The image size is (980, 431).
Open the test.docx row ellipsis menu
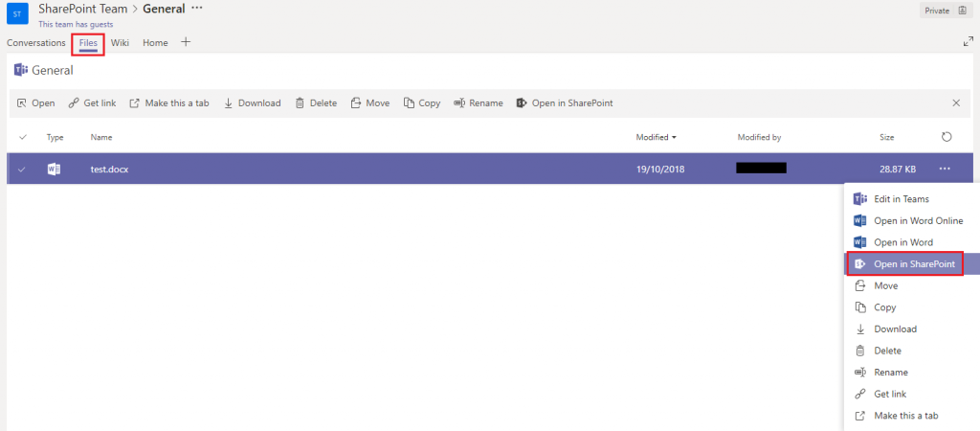(944, 169)
